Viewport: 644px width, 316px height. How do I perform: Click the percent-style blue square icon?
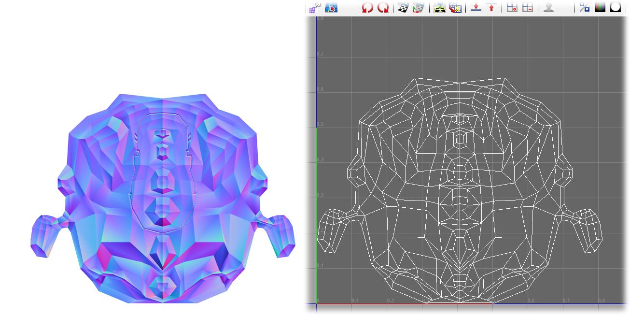pos(585,7)
